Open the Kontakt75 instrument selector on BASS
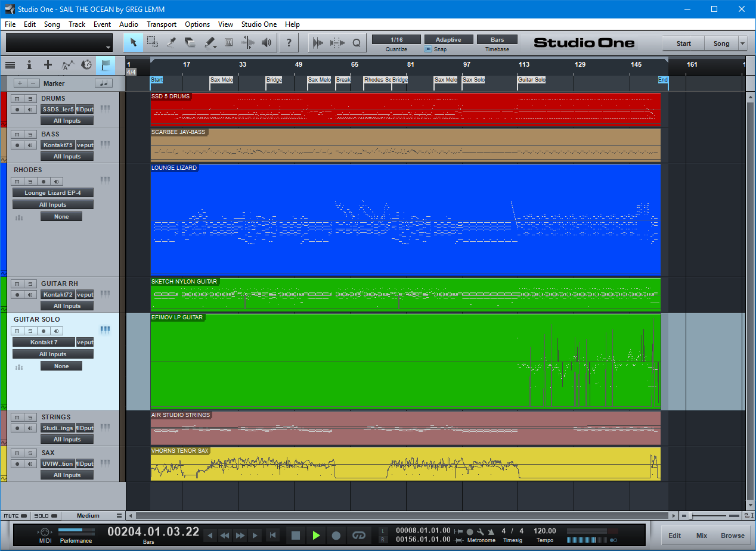This screenshot has width=756, height=551. pyautogui.click(x=58, y=145)
